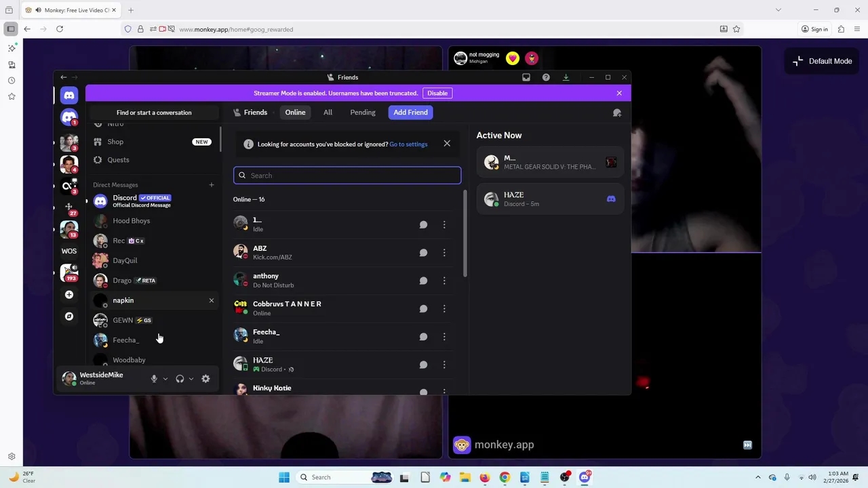Screen dimensions: 868x488
Task: Message anthony using chat bubble icon
Action: pyautogui.click(x=423, y=281)
